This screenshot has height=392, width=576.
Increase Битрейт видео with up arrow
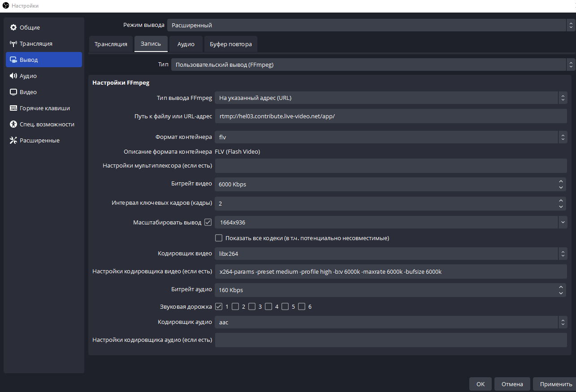561,181
